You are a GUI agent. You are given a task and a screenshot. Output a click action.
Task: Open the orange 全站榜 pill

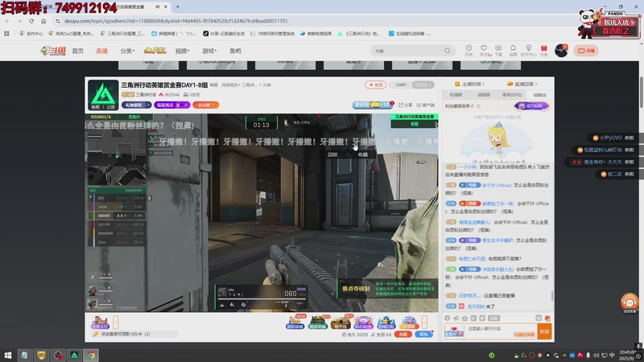pos(206,105)
